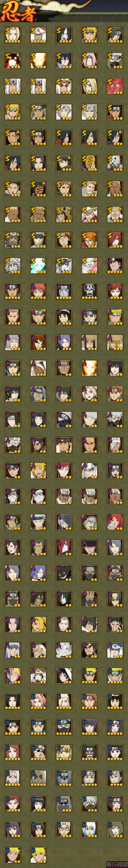
Task: Choose the S-rank masked Kakashi portrait
Action: [x=115, y=60]
